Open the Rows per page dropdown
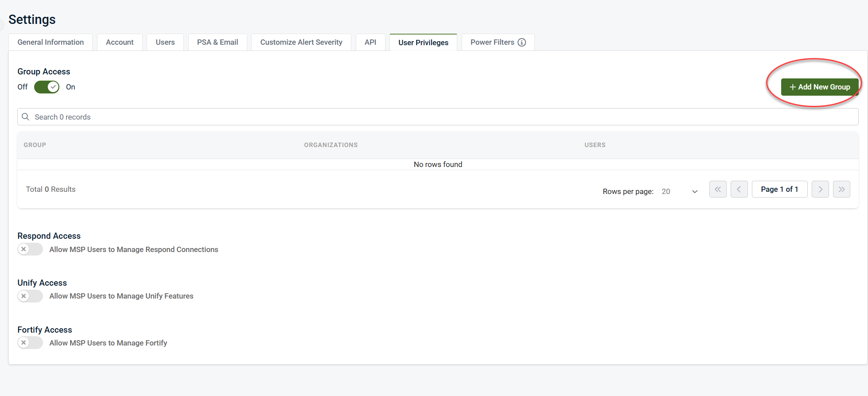The height and width of the screenshot is (396, 868). pos(679,191)
